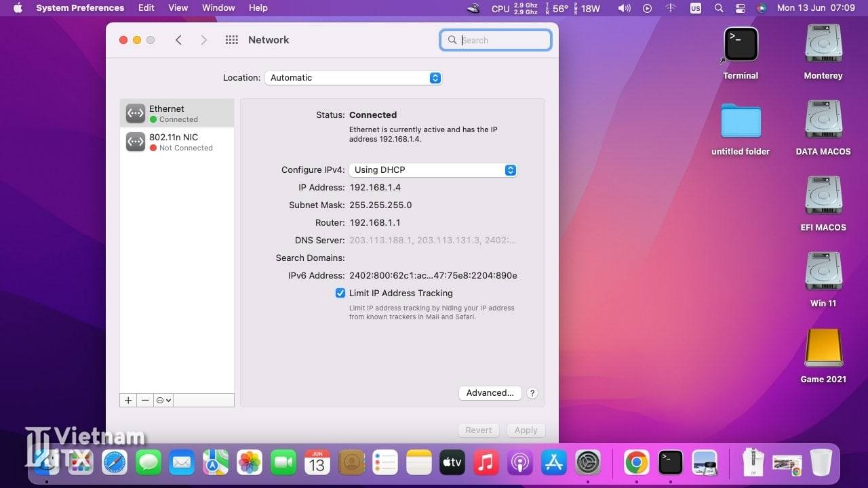This screenshot has width=868, height=488.
Task: Remove the selected service with the minus button
Action: 145,401
